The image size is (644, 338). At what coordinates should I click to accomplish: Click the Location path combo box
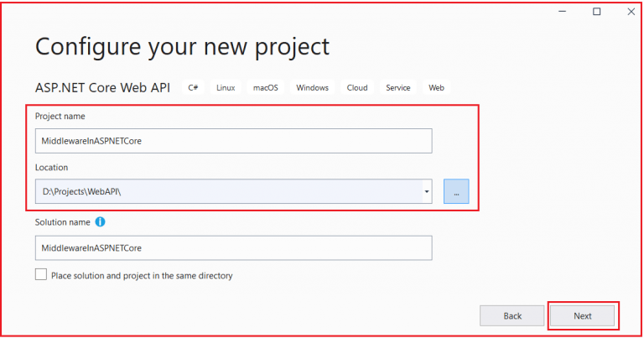pyautogui.click(x=233, y=191)
